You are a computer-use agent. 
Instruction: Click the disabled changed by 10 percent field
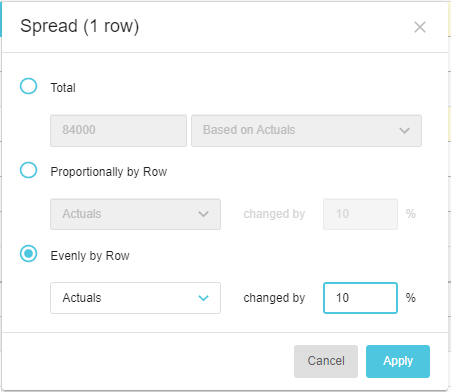coord(360,214)
